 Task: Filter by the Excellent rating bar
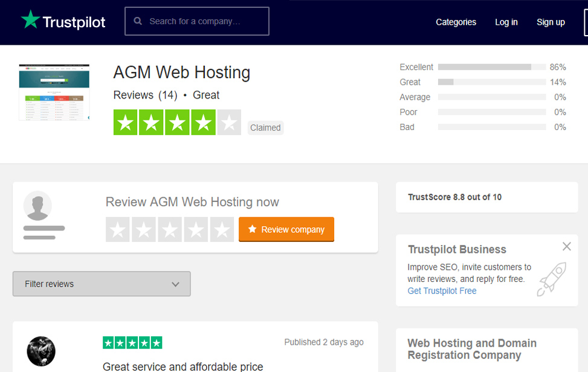[x=492, y=67]
